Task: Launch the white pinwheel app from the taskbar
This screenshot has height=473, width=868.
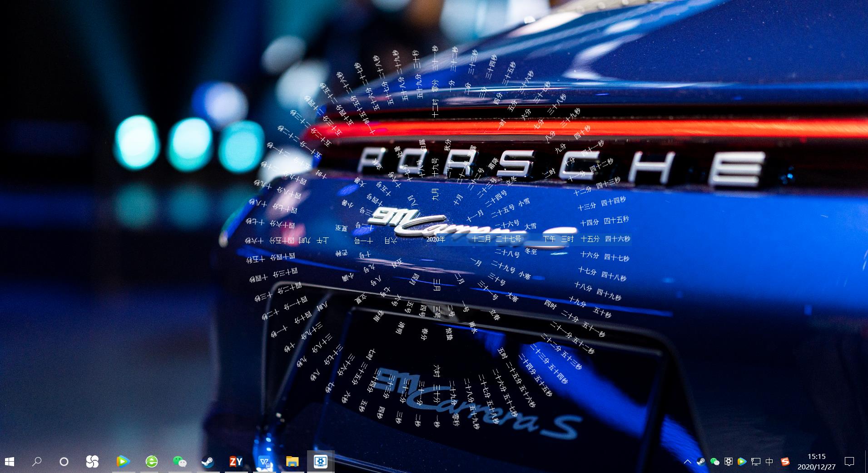Action: (92, 462)
